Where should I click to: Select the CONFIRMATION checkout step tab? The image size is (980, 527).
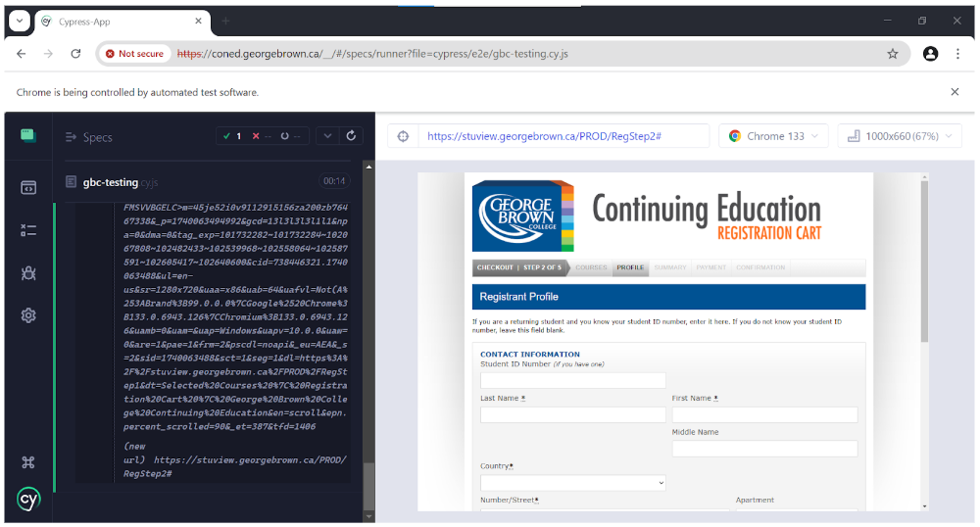pyautogui.click(x=760, y=267)
